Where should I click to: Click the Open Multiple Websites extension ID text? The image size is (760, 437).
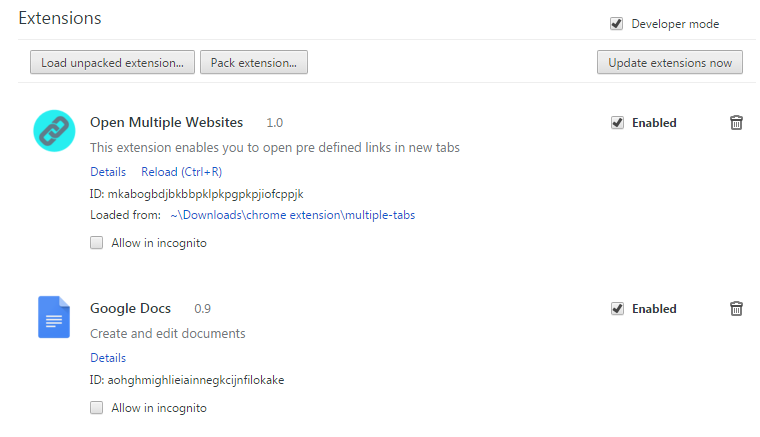point(196,193)
